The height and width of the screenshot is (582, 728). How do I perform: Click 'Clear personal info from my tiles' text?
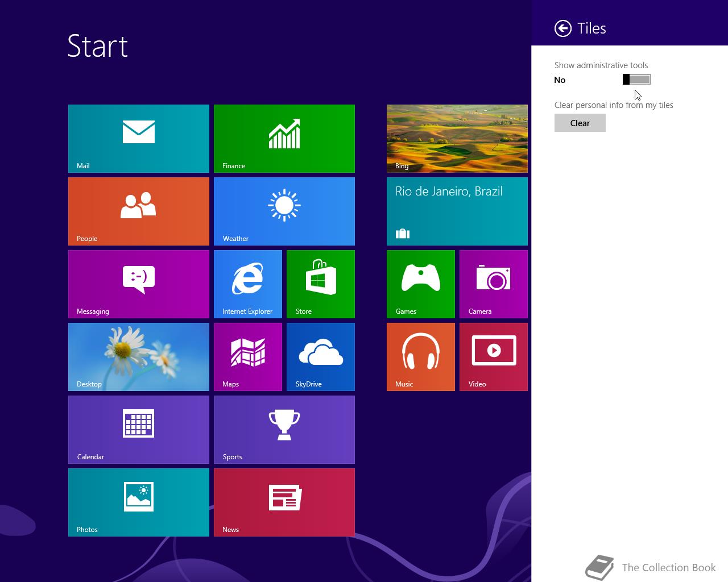coord(614,105)
